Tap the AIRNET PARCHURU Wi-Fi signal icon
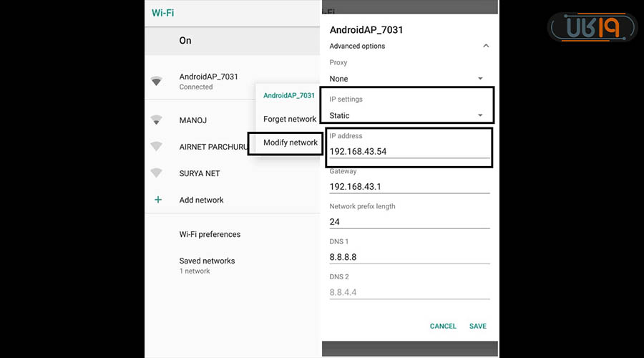The width and height of the screenshot is (644, 358). (x=156, y=147)
